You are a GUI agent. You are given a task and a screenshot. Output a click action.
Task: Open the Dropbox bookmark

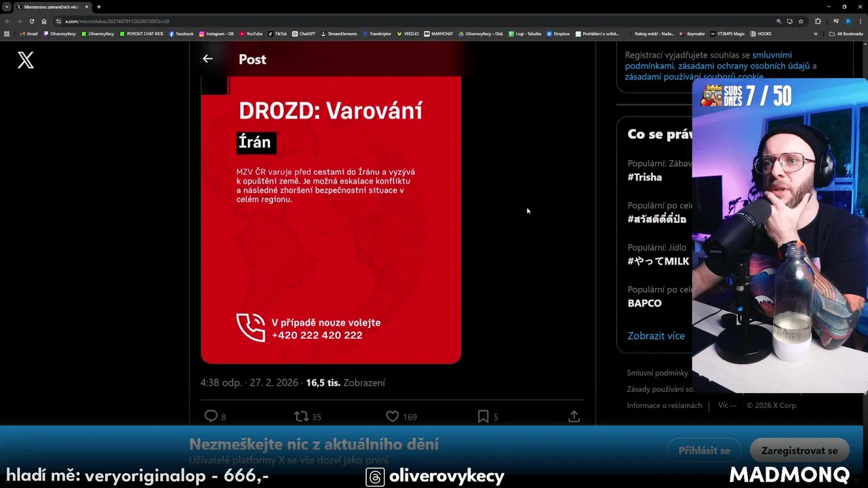click(558, 33)
